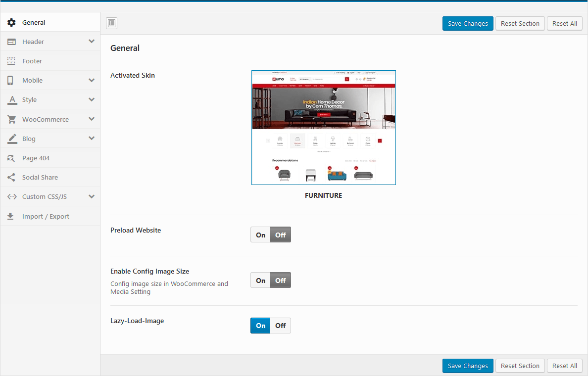The image size is (588, 376).
Task: Click the WooCommerce shopping cart icon
Action: (x=11, y=119)
